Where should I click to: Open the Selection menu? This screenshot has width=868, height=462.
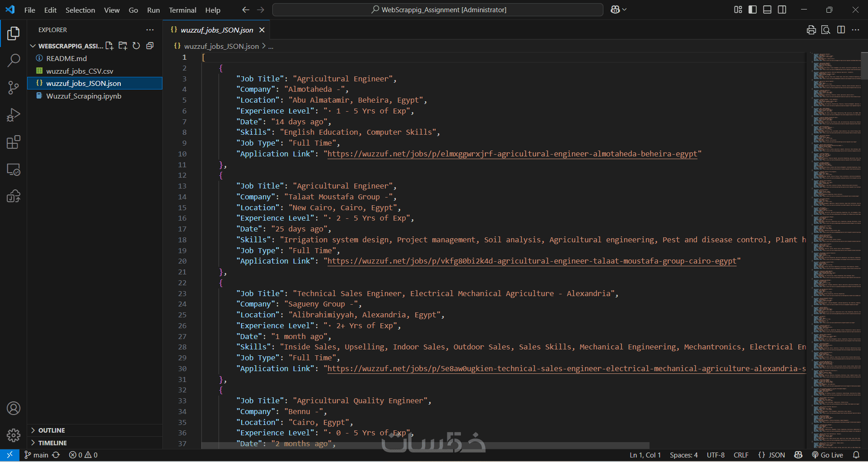[x=80, y=10]
